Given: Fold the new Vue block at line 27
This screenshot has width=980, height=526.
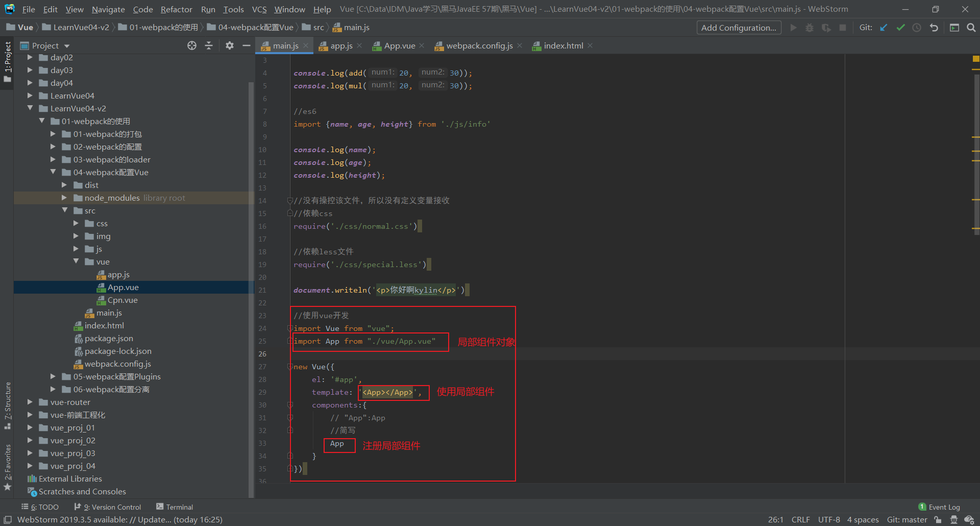Looking at the screenshot, I should pyautogui.click(x=290, y=367).
